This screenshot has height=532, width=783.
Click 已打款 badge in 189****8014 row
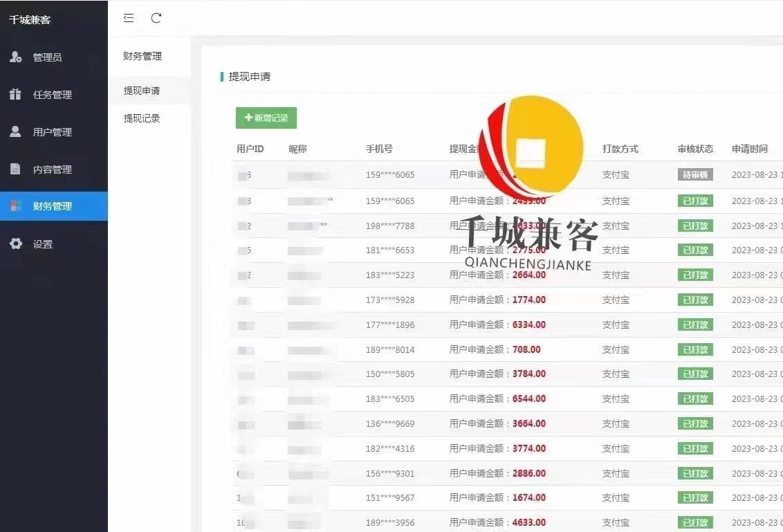tap(695, 349)
